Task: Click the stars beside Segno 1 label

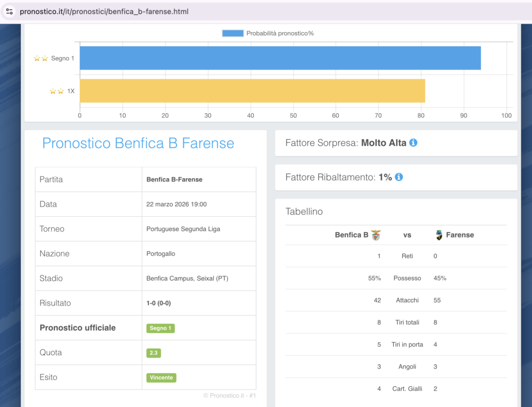Action: tap(41, 59)
